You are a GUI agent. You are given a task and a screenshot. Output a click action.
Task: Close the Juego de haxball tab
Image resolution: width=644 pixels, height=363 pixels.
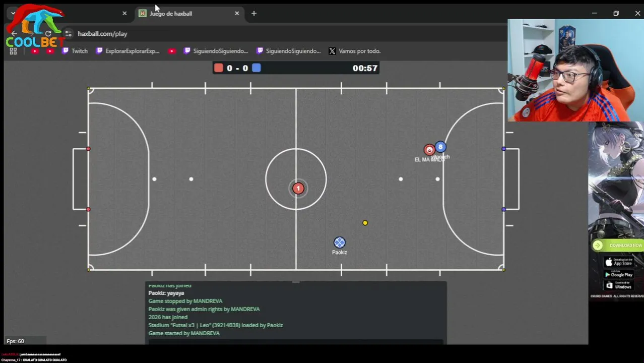click(x=237, y=14)
